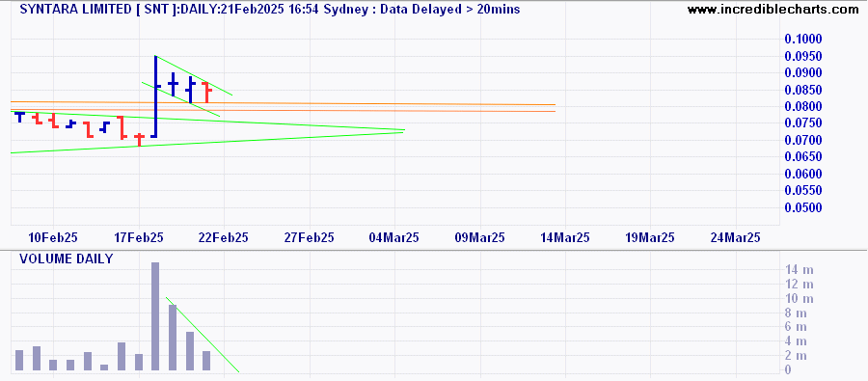Click the 04Mar25 date label
Screen dimensions: 868x381
click(394, 237)
